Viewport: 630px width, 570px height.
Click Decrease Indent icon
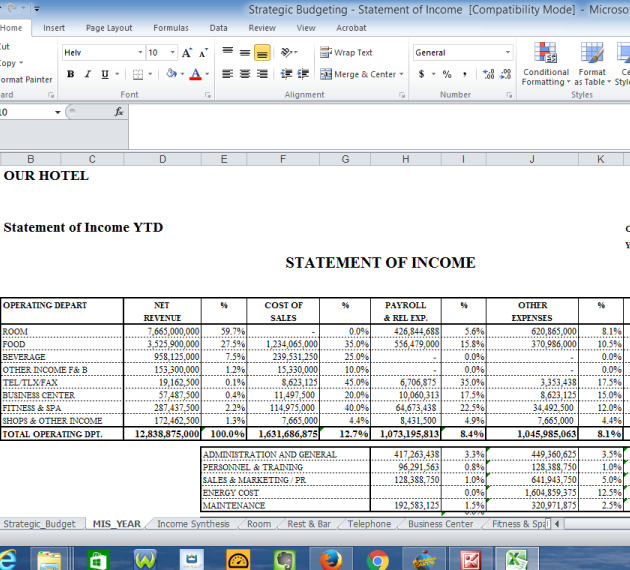click(x=286, y=74)
